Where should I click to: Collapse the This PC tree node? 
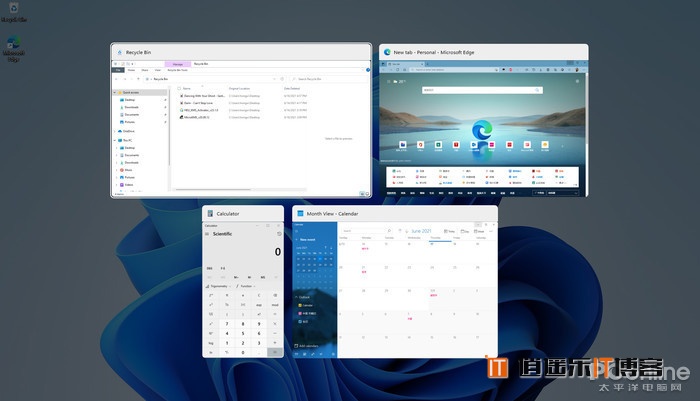pyautogui.click(x=115, y=140)
